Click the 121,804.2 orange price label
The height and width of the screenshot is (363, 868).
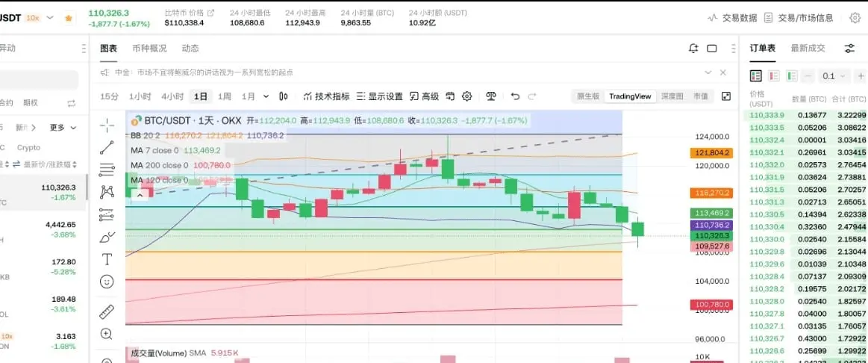coord(711,153)
